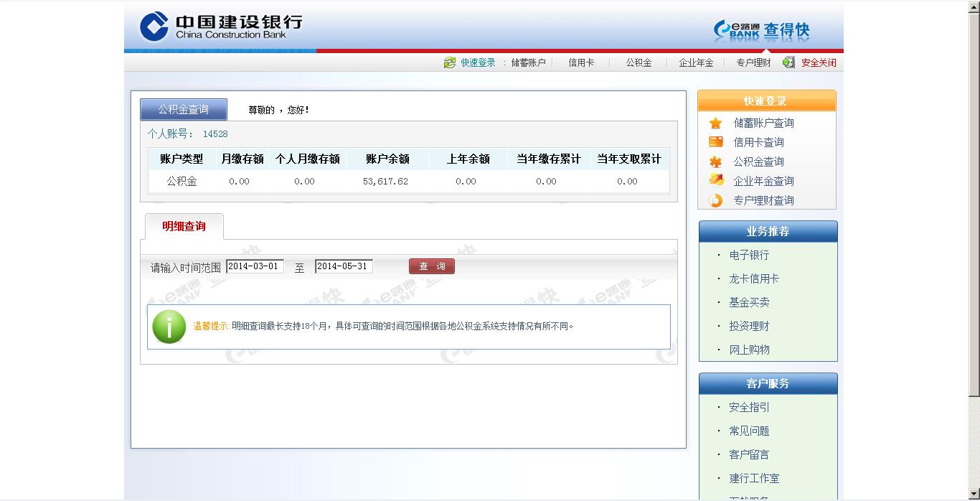Click the start date input field

click(255, 266)
